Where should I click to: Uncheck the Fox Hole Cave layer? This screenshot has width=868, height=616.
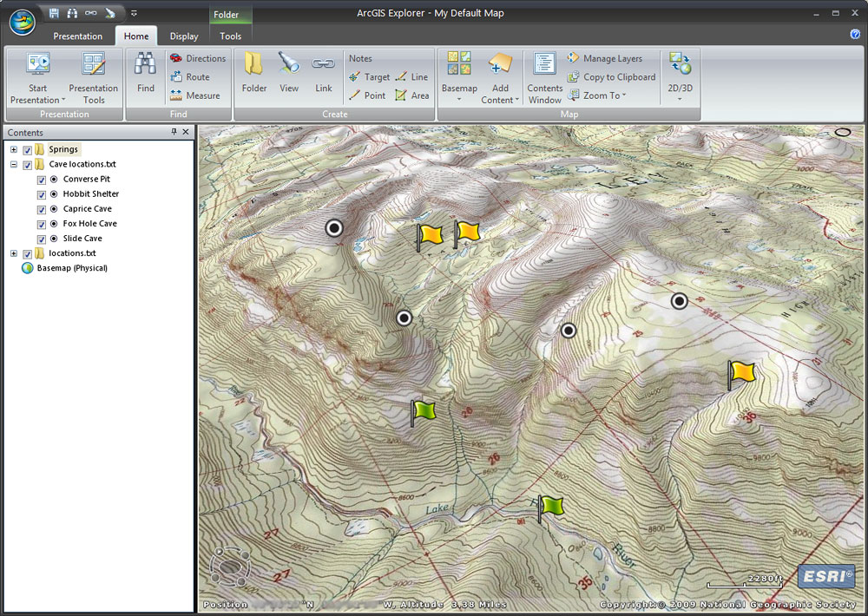42,224
